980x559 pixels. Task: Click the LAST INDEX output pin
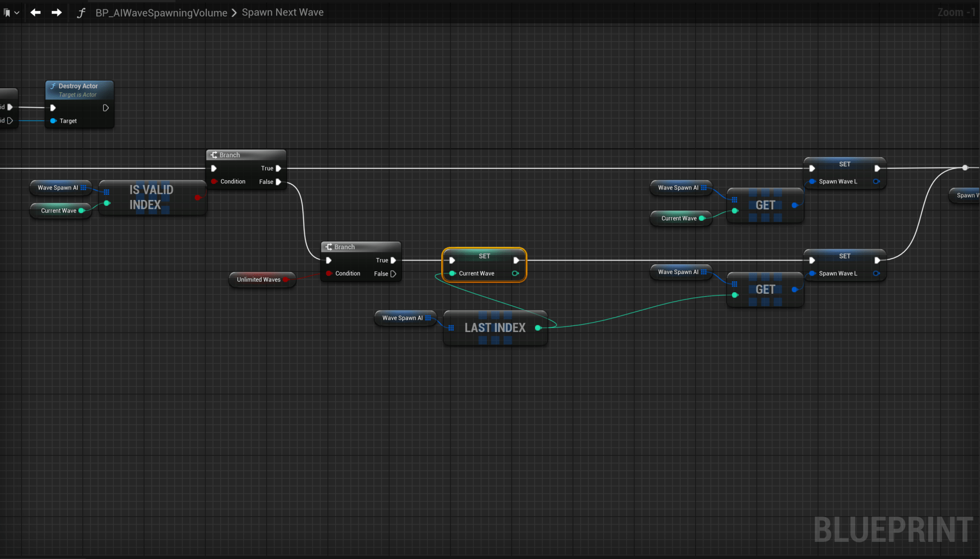coord(538,328)
